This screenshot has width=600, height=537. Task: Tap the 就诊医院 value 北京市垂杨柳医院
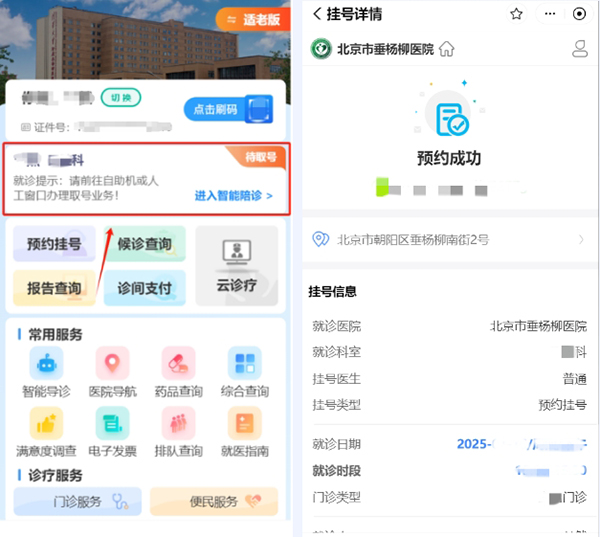click(x=539, y=326)
